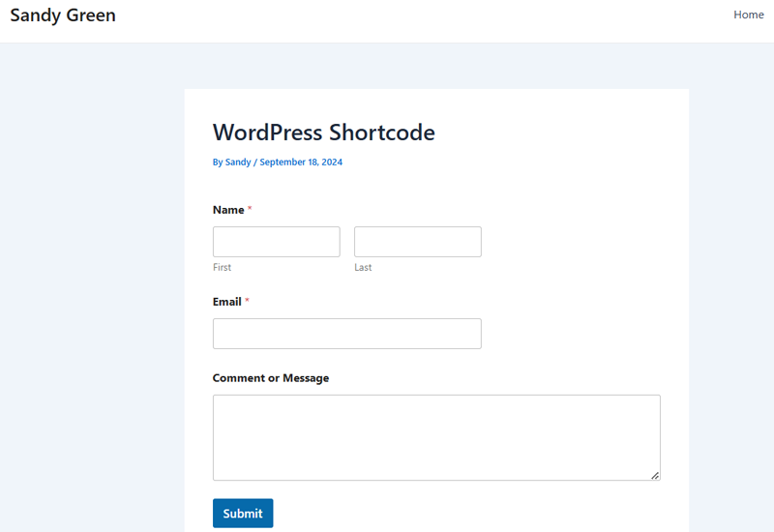The height and width of the screenshot is (532, 774).
Task: Select the WordPress Shortcode heading
Action: click(x=324, y=133)
